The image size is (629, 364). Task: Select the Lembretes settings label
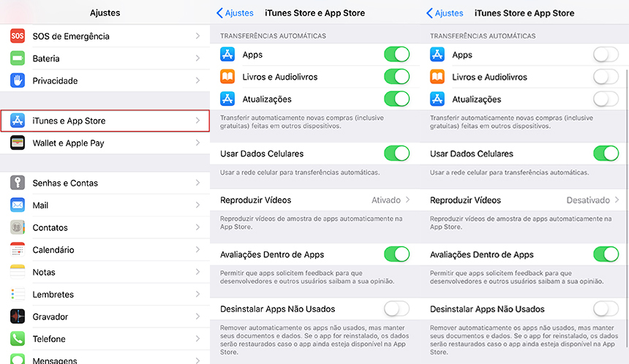(53, 295)
